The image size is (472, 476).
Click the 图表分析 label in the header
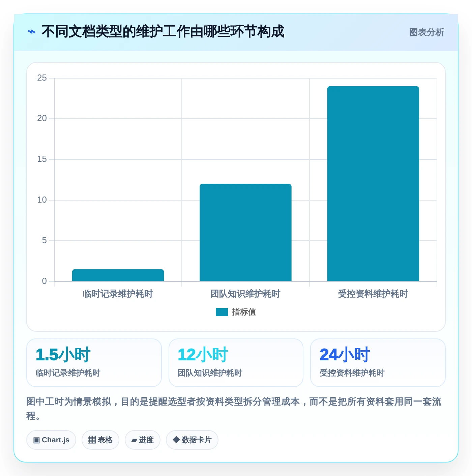[x=426, y=32]
